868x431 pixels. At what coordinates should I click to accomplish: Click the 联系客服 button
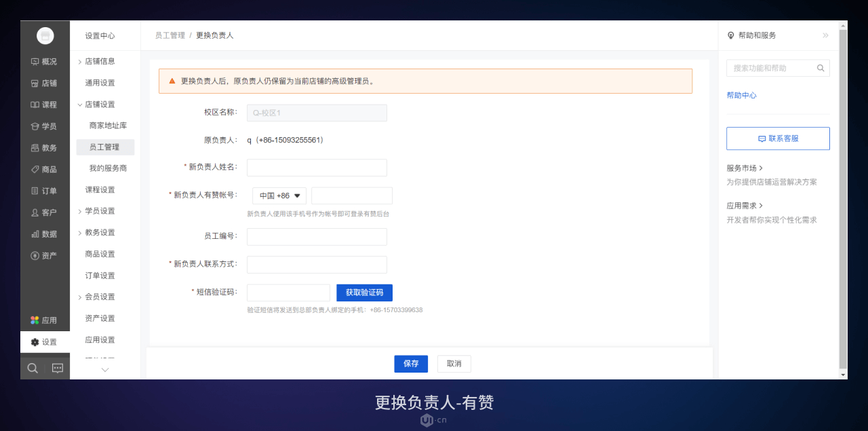pos(778,138)
